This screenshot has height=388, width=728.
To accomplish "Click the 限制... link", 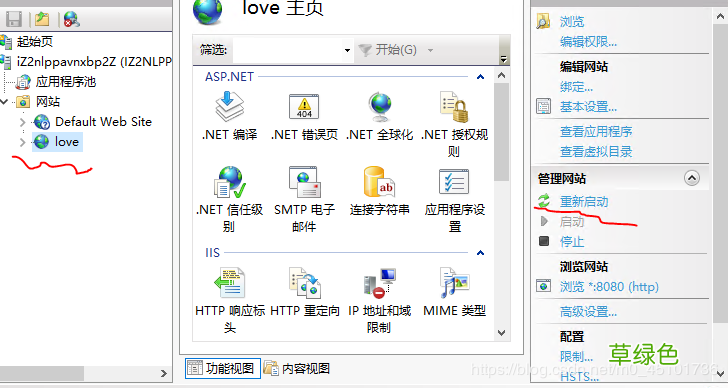I will 576,356.
